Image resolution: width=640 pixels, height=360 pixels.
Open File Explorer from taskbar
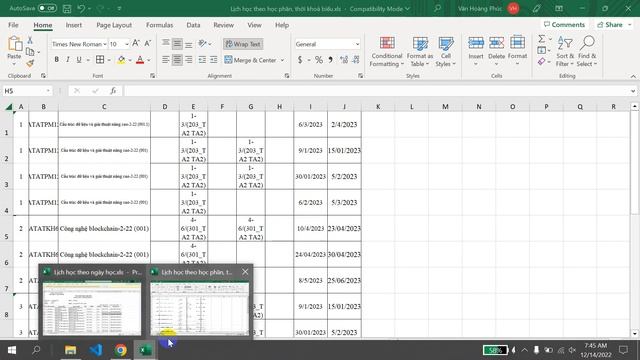70,350
